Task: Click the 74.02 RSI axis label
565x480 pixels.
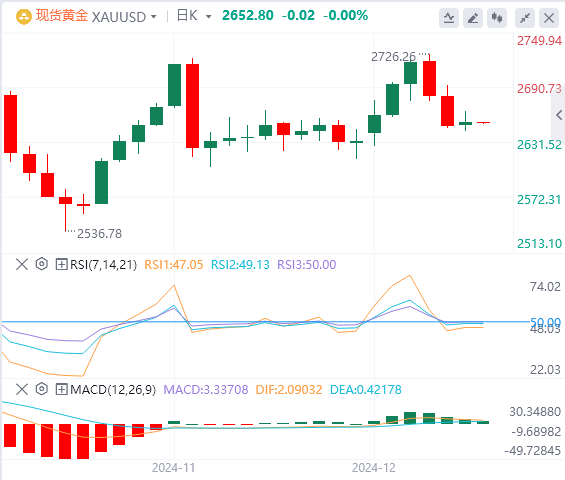Action: coord(545,287)
